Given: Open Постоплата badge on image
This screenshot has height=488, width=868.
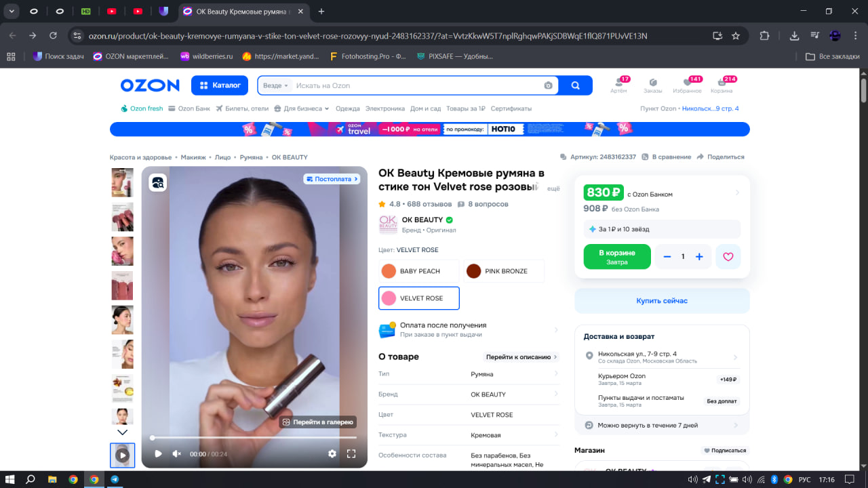Looking at the screenshot, I should pos(331,179).
